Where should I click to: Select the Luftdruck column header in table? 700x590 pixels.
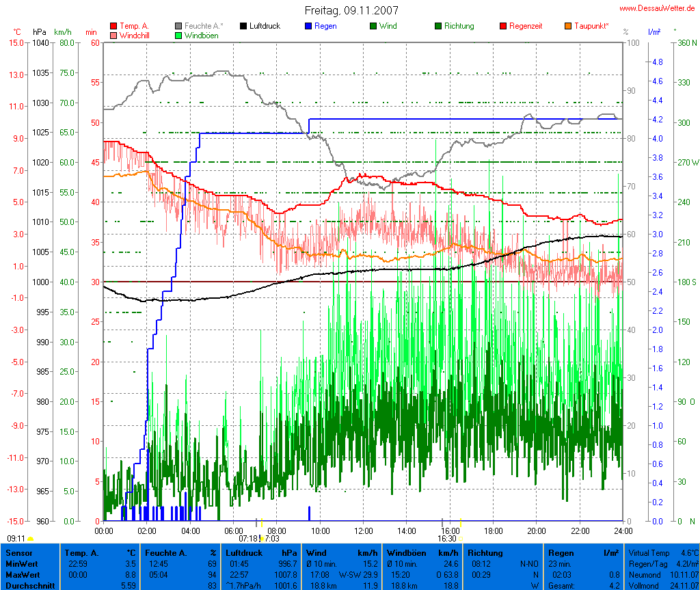tap(245, 552)
